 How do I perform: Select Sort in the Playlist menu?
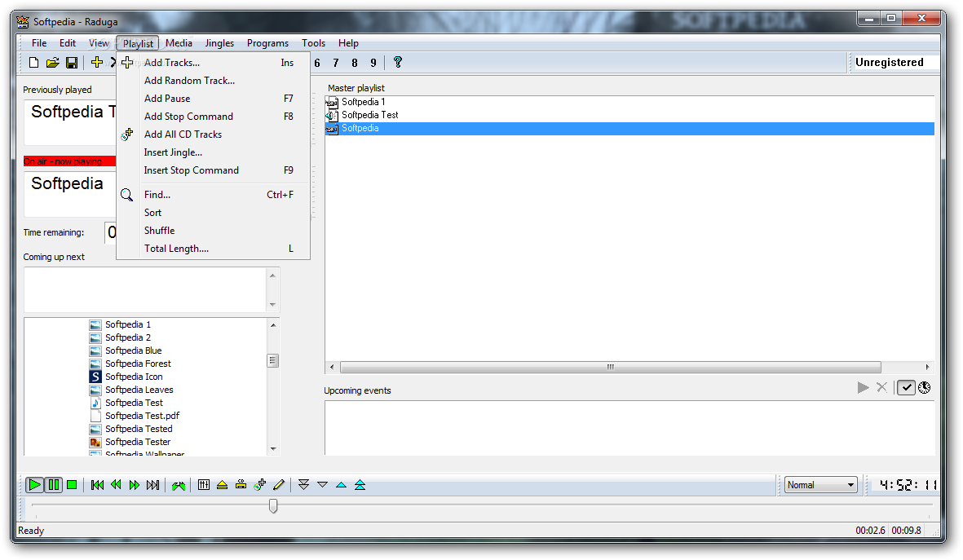(x=213, y=213)
